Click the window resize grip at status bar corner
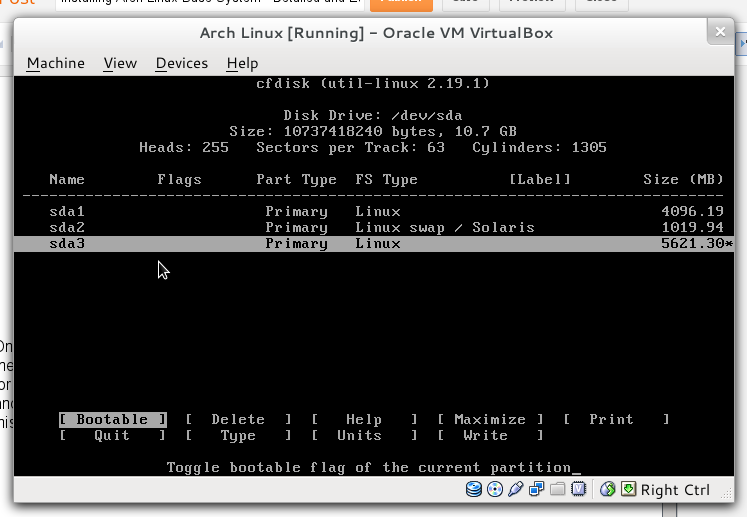This screenshot has width=747, height=517. (726, 494)
